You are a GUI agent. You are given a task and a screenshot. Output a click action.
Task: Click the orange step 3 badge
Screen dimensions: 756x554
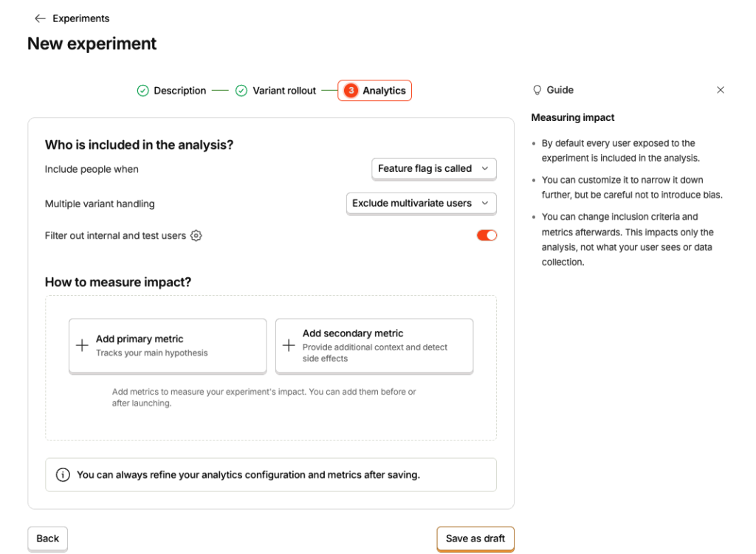coord(351,91)
